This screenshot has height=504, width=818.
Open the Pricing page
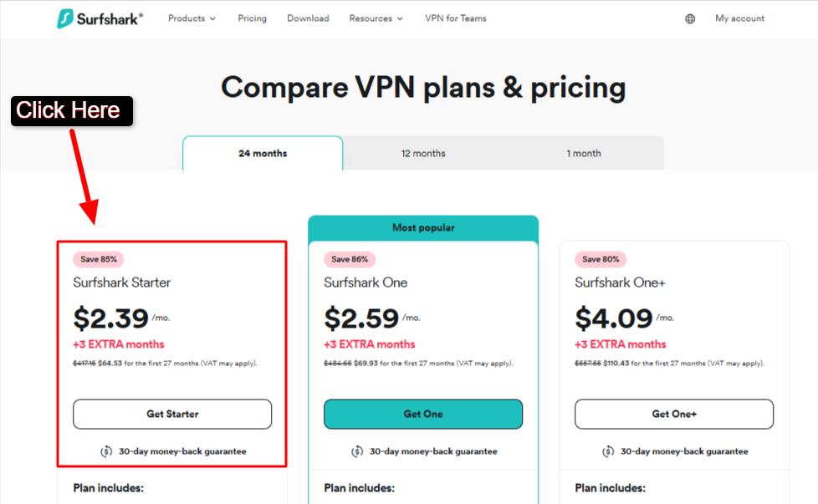[x=252, y=18]
